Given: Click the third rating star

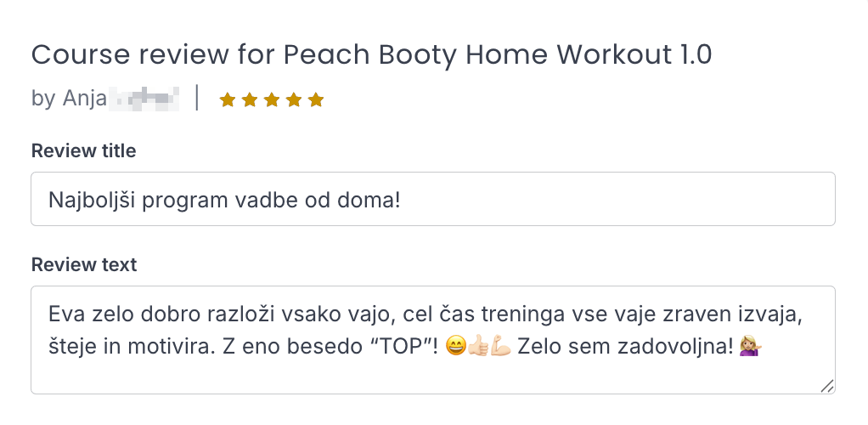Looking at the screenshot, I should 272,100.
